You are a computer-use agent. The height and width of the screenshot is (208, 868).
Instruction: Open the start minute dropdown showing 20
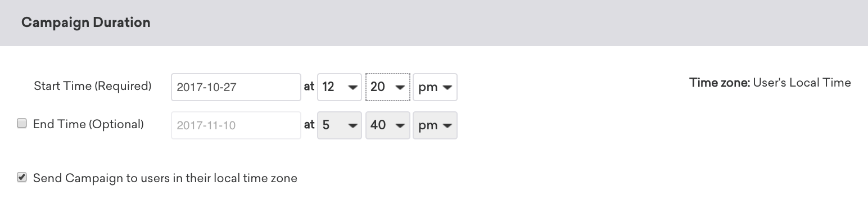click(388, 87)
